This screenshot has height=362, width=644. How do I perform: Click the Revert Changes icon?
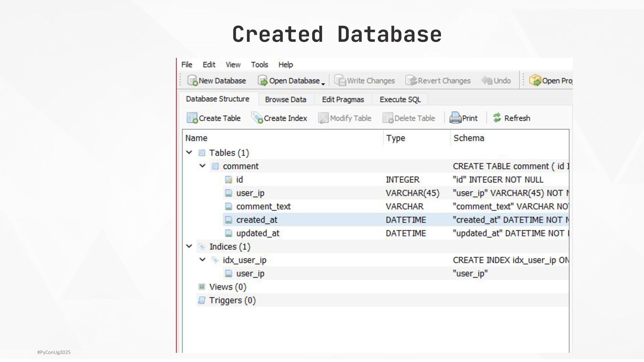tap(411, 81)
